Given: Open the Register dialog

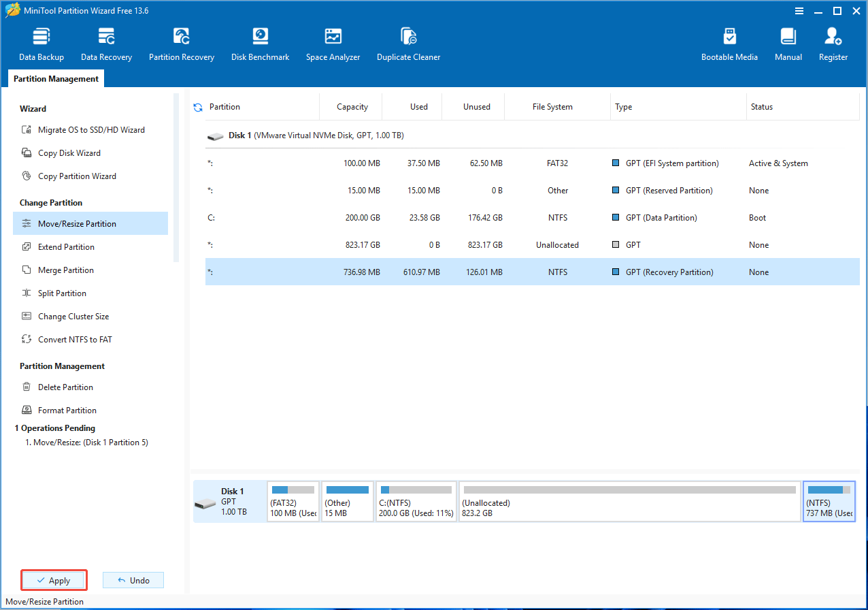Looking at the screenshot, I should point(833,42).
